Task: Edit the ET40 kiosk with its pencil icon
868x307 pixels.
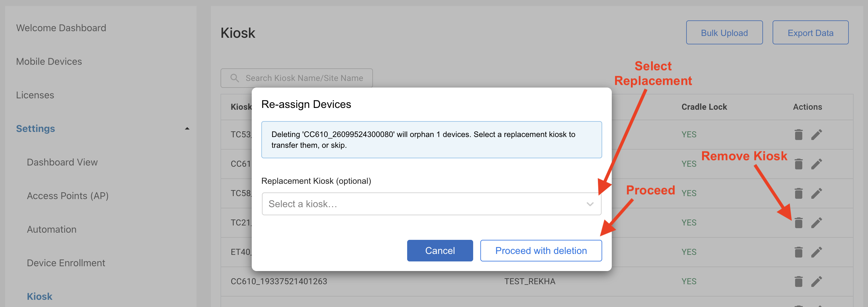Action: (x=816, y=252)
